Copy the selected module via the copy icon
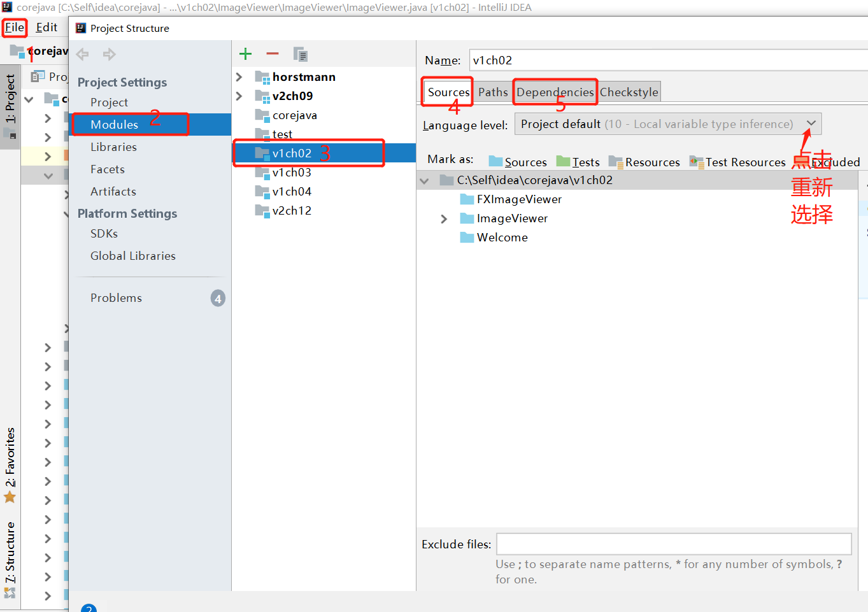This screenshot has height=612, width=868. point(300,53)
